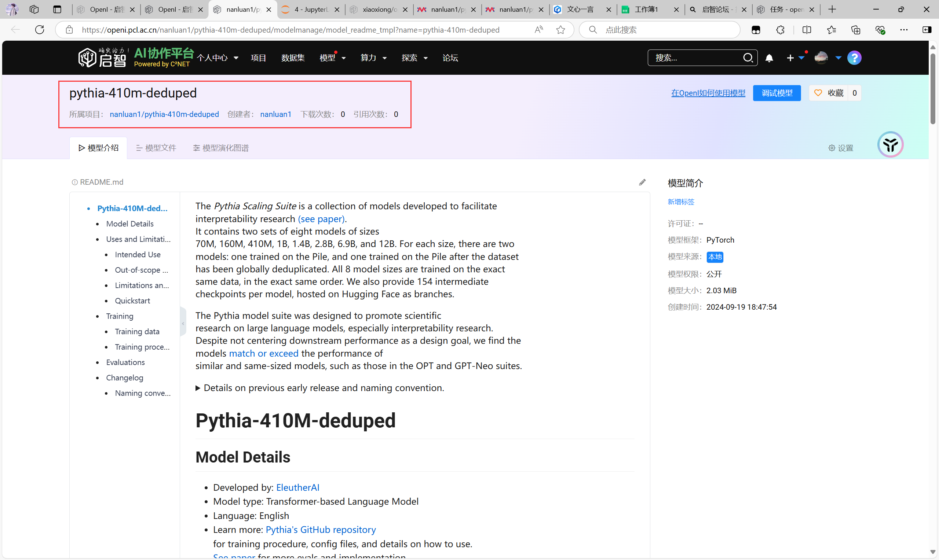Image resolution: width=939 pixels, height=560 pixels.
Task: Open the favorites list
Action: click(x=832, y=30)
